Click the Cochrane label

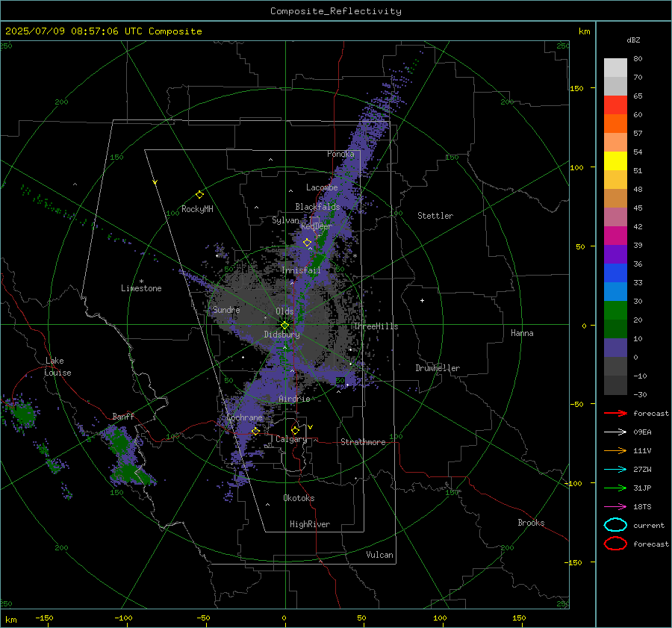click(244, 417)
